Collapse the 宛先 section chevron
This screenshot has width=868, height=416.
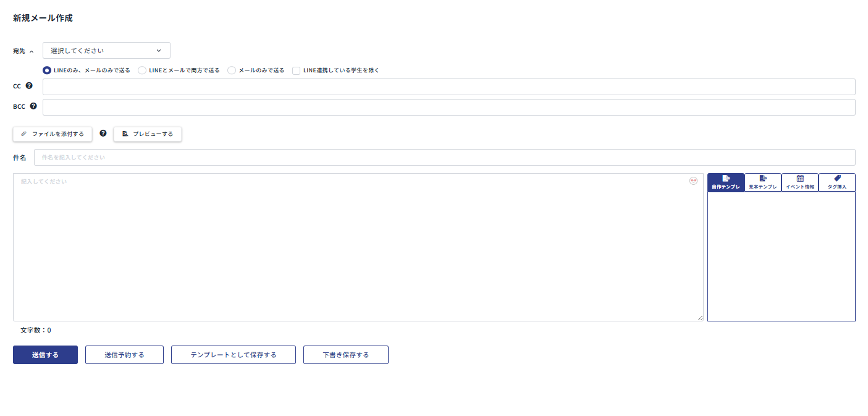32,51
